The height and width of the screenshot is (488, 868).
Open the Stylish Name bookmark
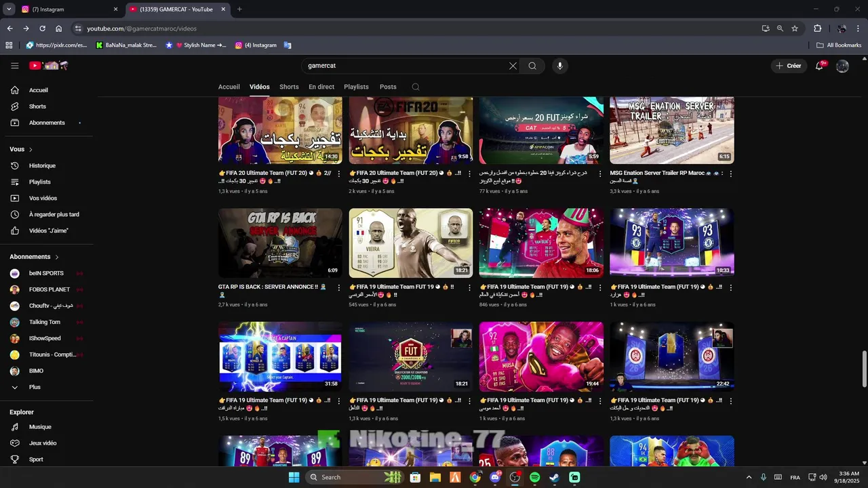point(196,45)
